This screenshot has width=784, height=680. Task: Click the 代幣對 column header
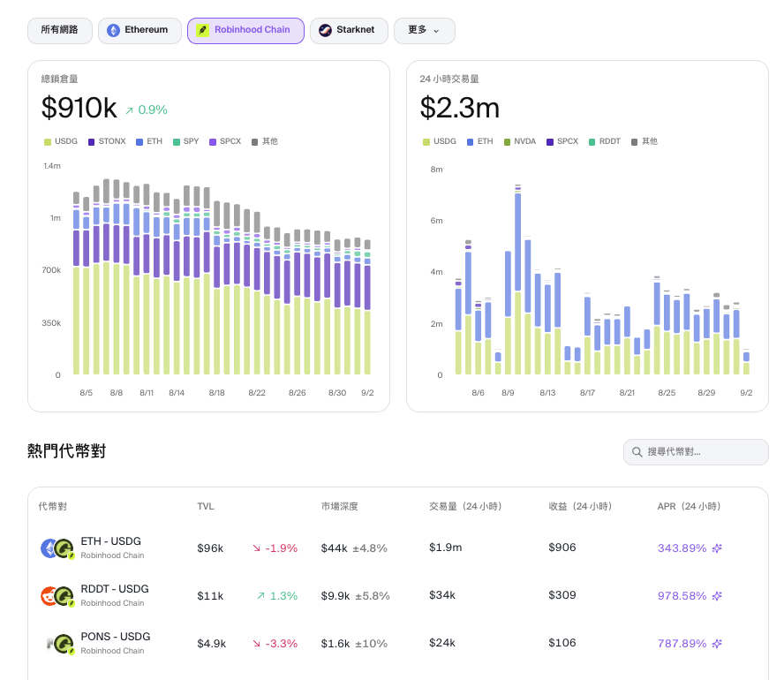point(52,507)
